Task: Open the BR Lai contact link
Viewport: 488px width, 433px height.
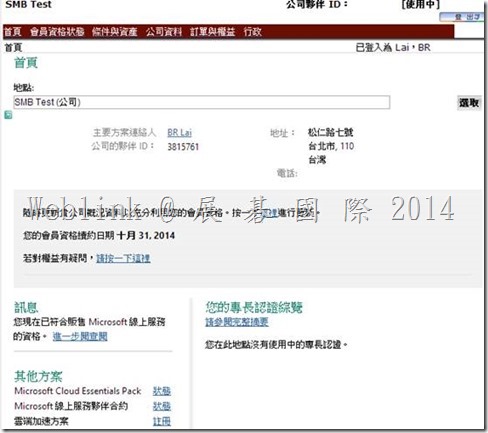Action: coord(180,133)
